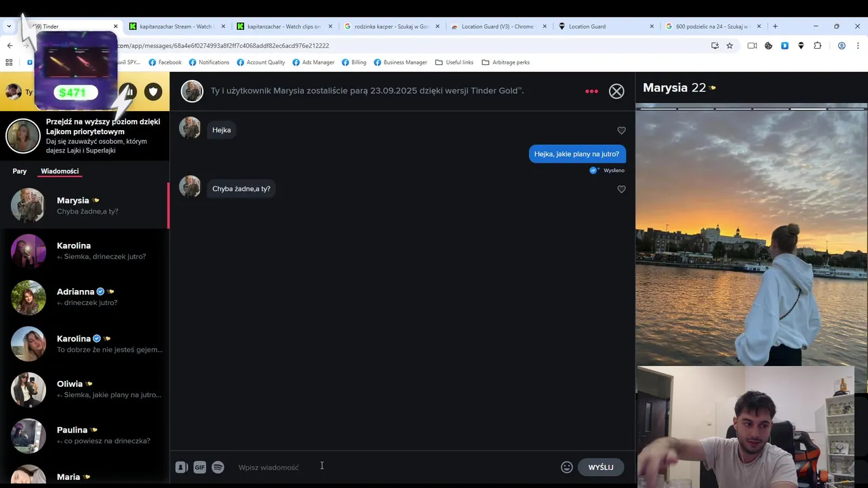
Task: Click the priority likes upgrade banner
Action: (84, 136)
